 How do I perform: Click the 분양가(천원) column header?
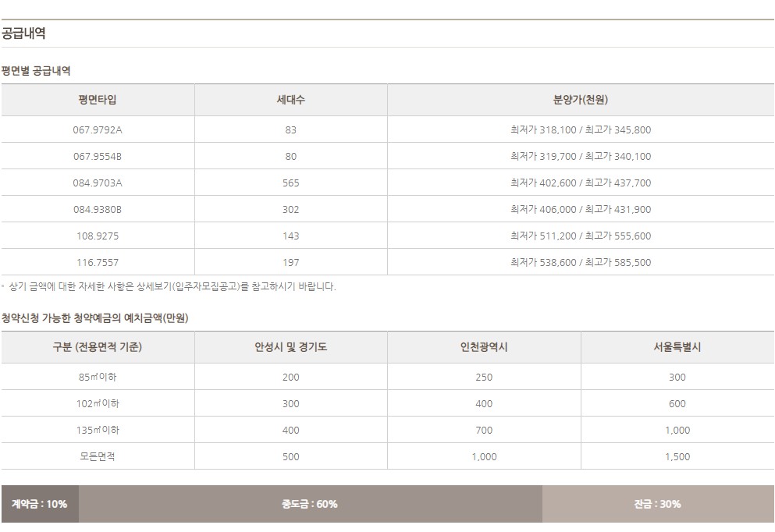[x=580, y=100]
